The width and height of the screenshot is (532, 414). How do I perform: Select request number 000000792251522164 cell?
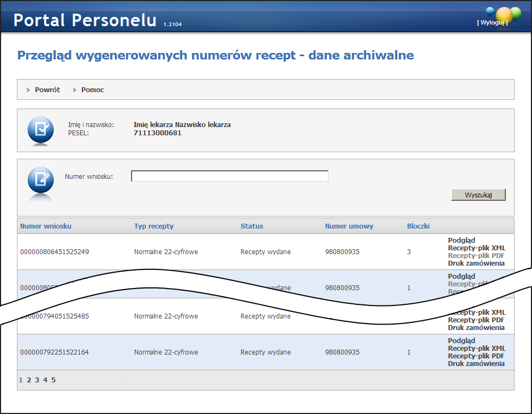coord(55,352)
